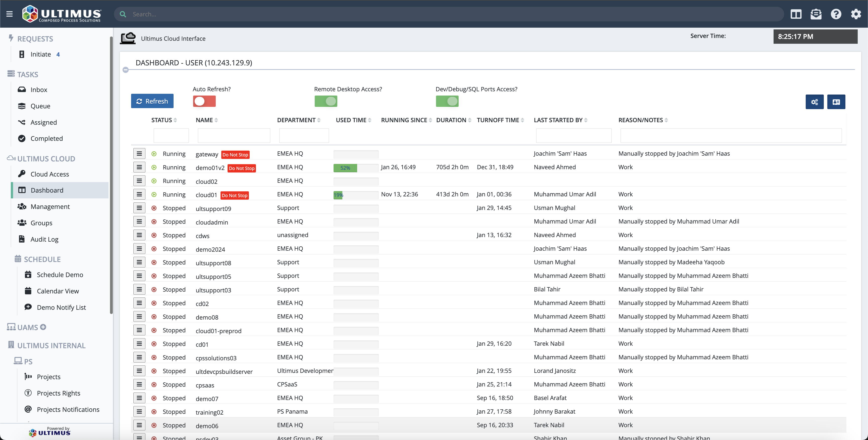Open Schedule Demo link
This screenshot has width=868, height=440.
(60, 275)
